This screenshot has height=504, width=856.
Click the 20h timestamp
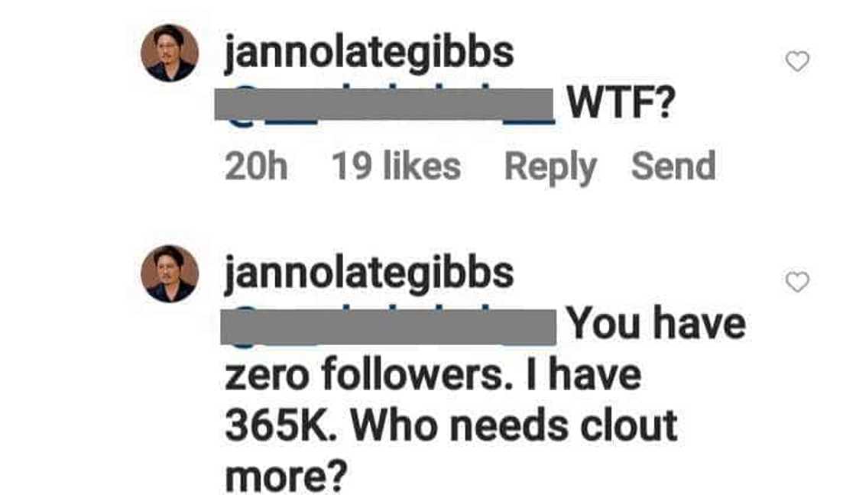tap(256, 166)
